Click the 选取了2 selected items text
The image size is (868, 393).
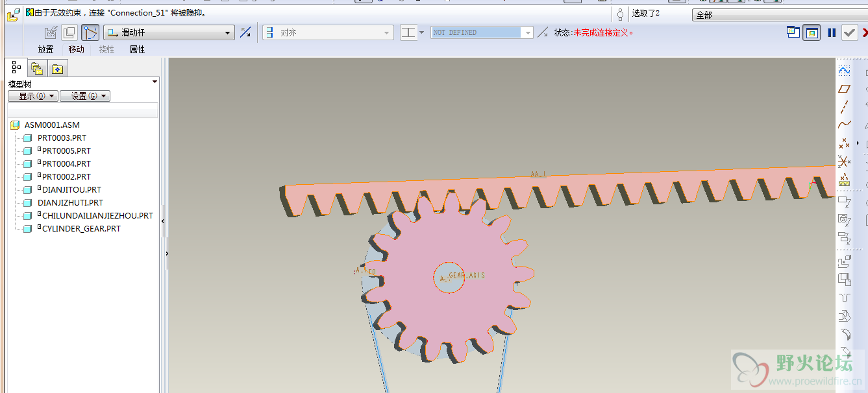646,14
